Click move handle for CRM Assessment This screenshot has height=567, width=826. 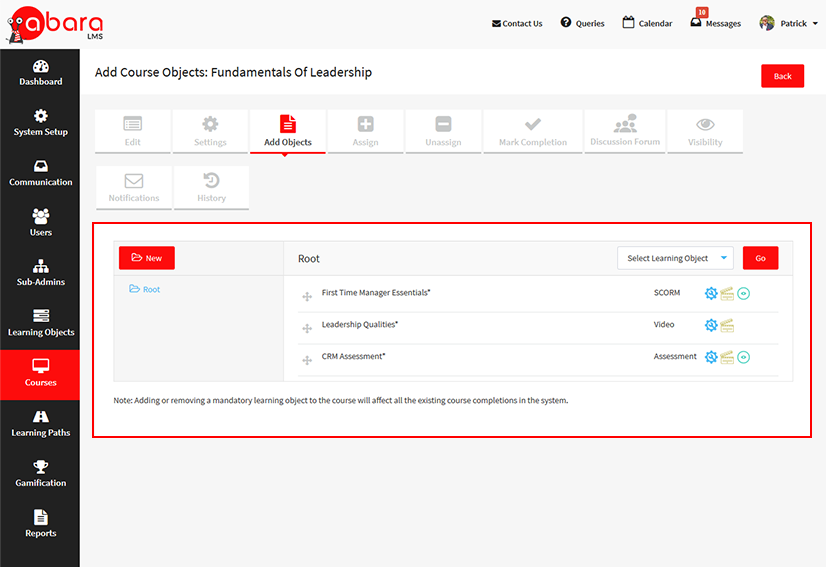click(307, 360)
